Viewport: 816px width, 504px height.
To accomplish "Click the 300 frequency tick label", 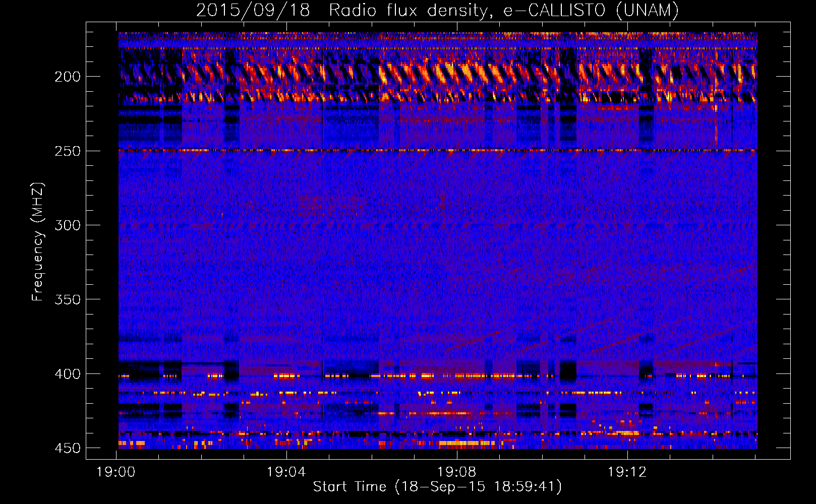I will tap(67, 225).
